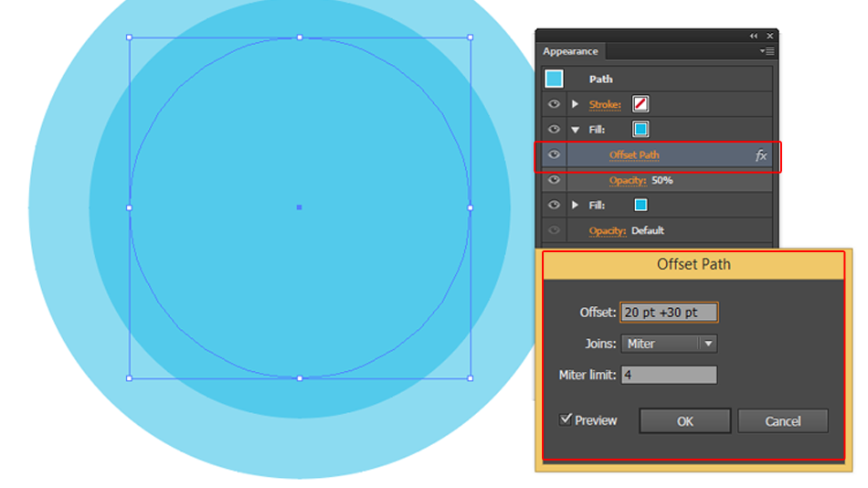Collapse the Appearance panel with double arrows
The width and height of the screenshot is (868, 488).
coord(754,36)
